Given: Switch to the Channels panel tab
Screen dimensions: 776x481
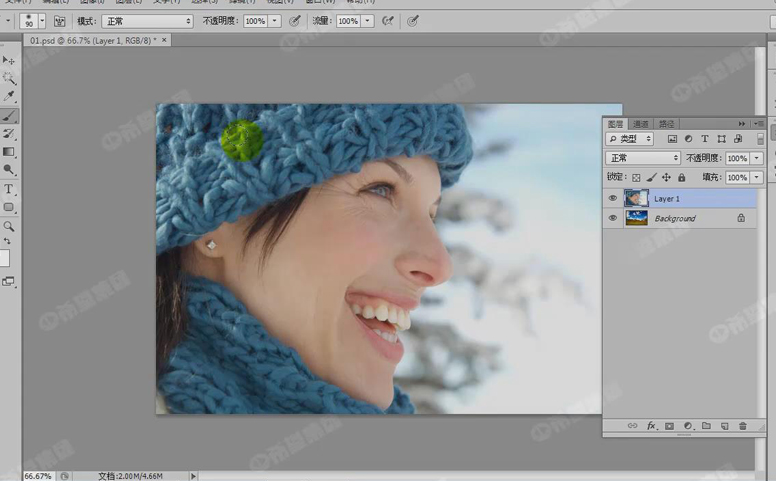Looking at the screenshot, I should pos(640,124).
